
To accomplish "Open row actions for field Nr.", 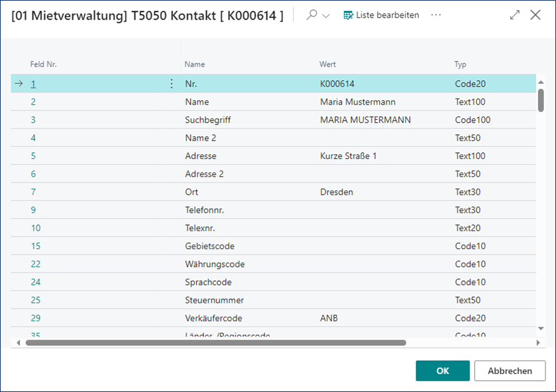I will point(171,84).
